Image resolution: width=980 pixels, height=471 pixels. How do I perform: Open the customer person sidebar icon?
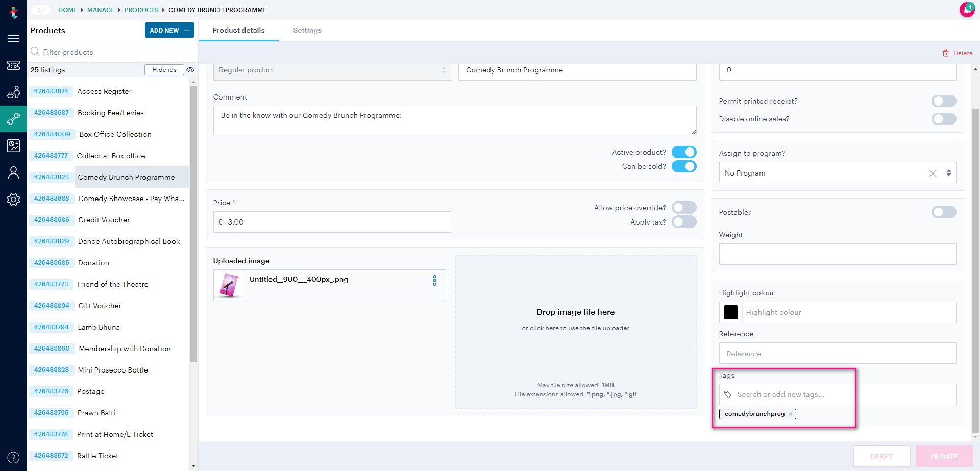pos(13,173)
